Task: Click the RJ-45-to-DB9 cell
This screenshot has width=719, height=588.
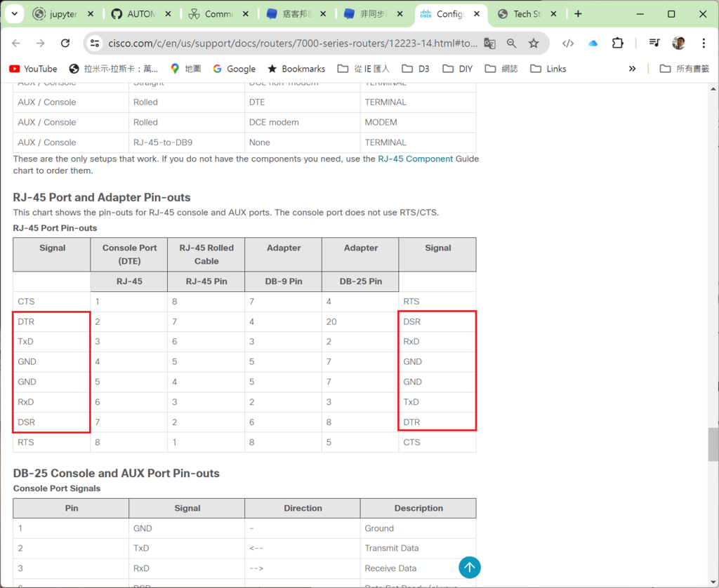Action: click(187, 142)
